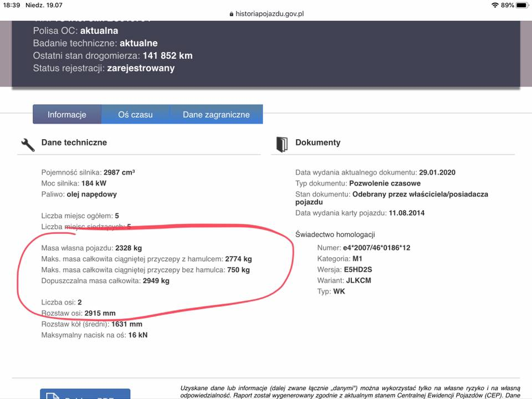Tap the Wi-Fi status icon

click(495, 5)
